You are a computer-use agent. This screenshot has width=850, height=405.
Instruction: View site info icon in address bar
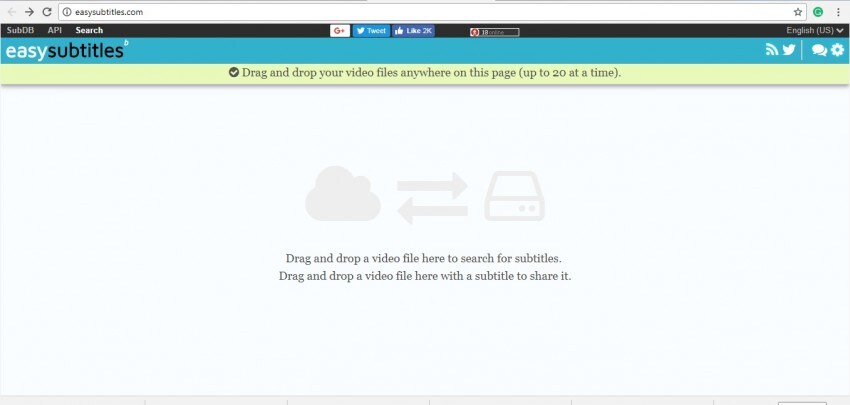[66, 12]
